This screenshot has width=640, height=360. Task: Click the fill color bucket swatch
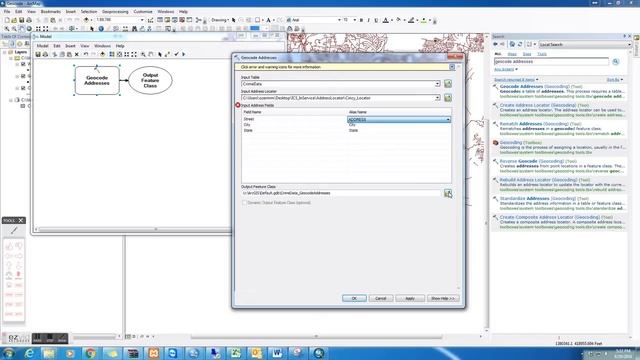click(x=399, y=20)
